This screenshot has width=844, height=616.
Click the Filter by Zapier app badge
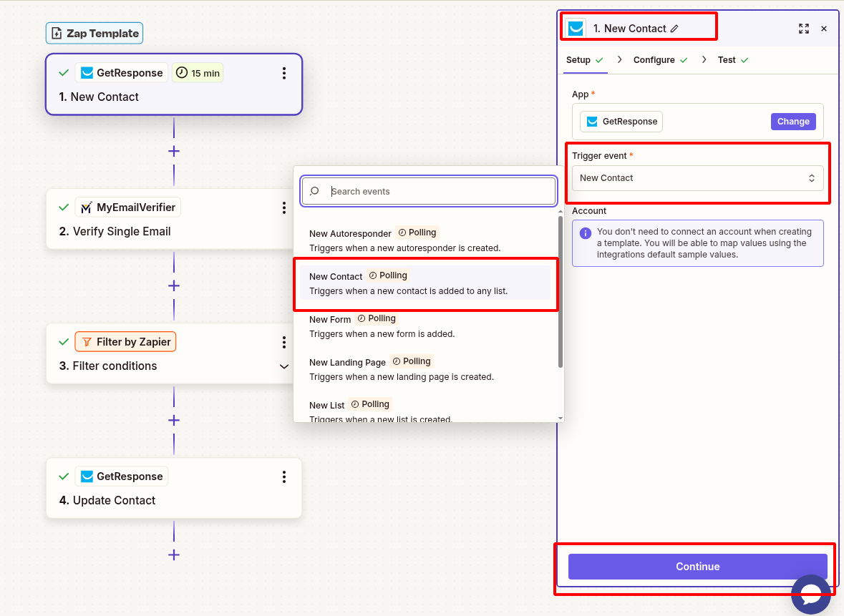(x=126, y=342)
